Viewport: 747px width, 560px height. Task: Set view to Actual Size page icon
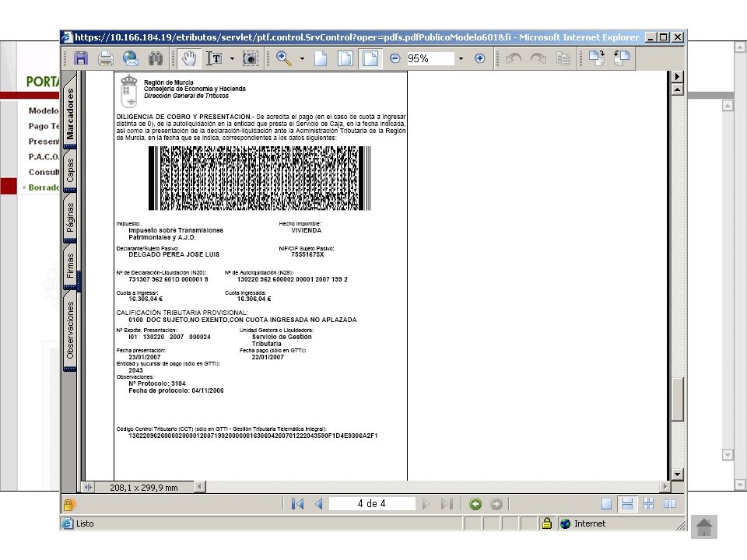pyautogui.click(x=321, y=58)
